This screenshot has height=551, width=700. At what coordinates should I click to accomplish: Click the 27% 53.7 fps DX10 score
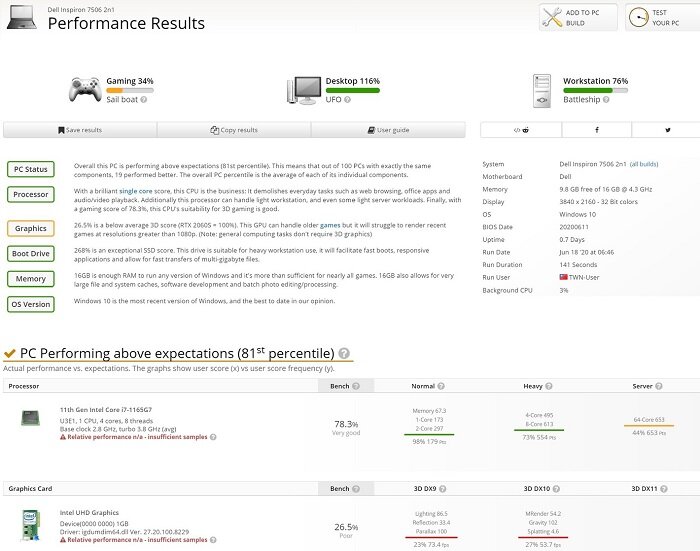(543, 545)
